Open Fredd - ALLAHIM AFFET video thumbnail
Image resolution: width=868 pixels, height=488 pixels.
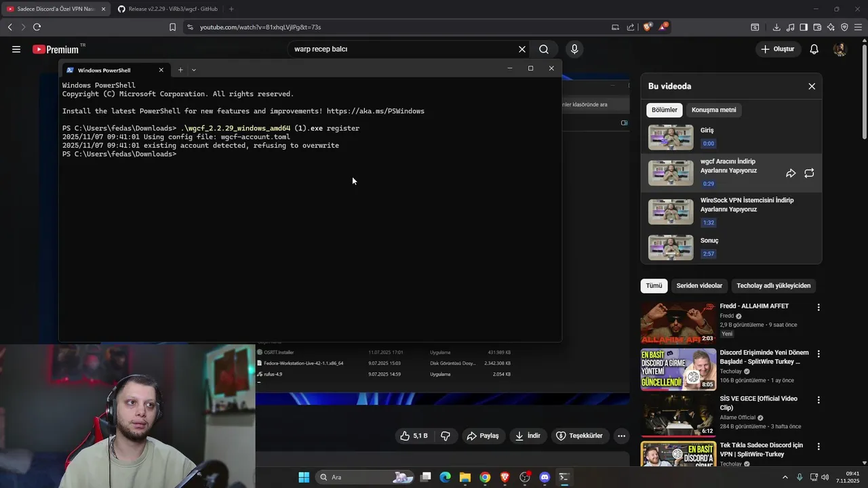point(678,323)
